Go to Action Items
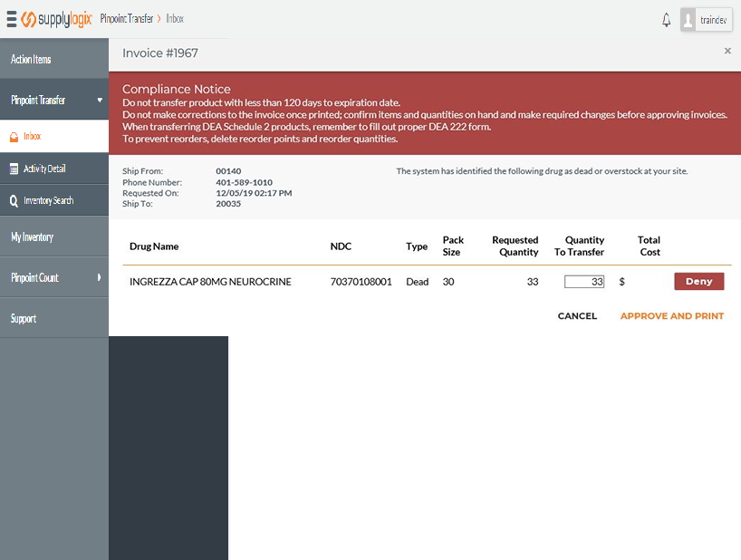Screen dimensions: 741x560 [x=31, y=60]
